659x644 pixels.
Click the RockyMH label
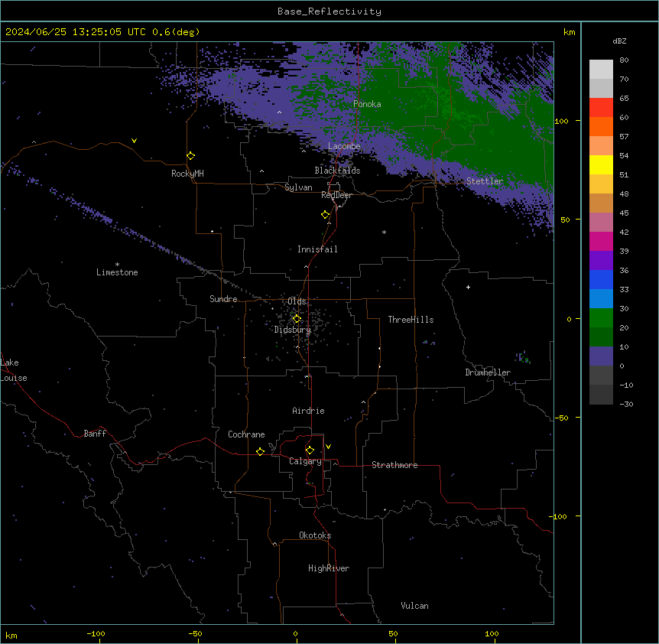(x=187, y=174)
